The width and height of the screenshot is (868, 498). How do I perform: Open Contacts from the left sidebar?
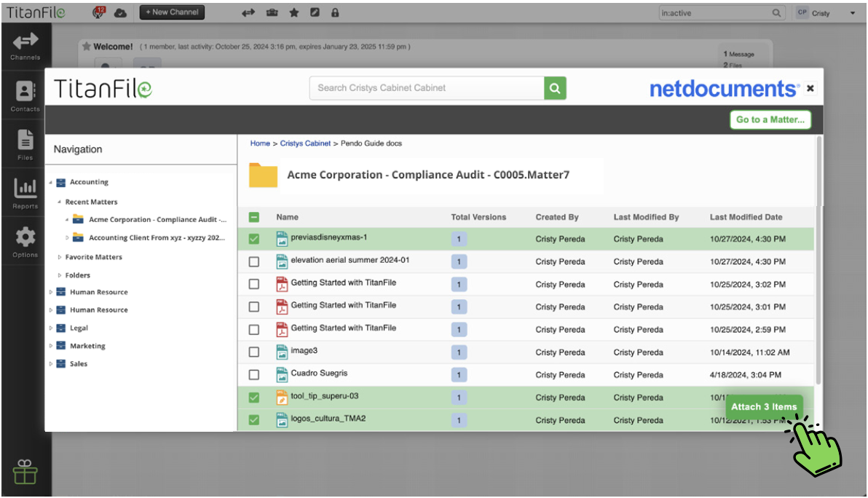pyautogui.click(x=25, y=96)
